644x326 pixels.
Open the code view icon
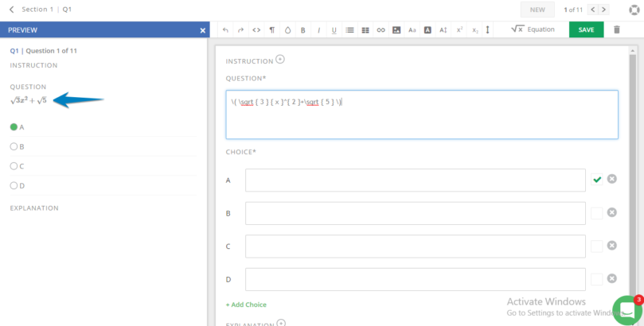pyautogui.click(x=256, y=30)
